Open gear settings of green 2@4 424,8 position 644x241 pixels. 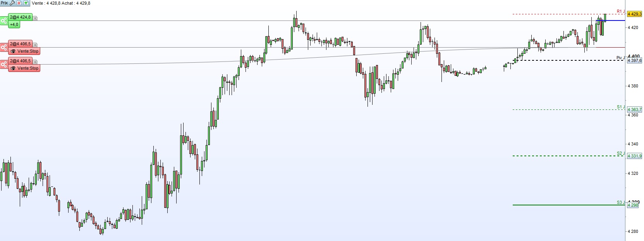pyautogui.click(x=4, y=21)
